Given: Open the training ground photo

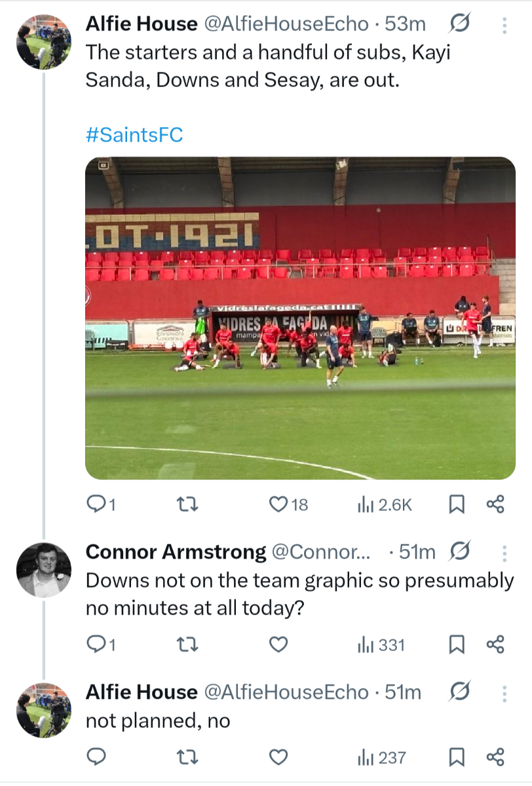Looking at the screenshot, I should click(x=300, y=318).
